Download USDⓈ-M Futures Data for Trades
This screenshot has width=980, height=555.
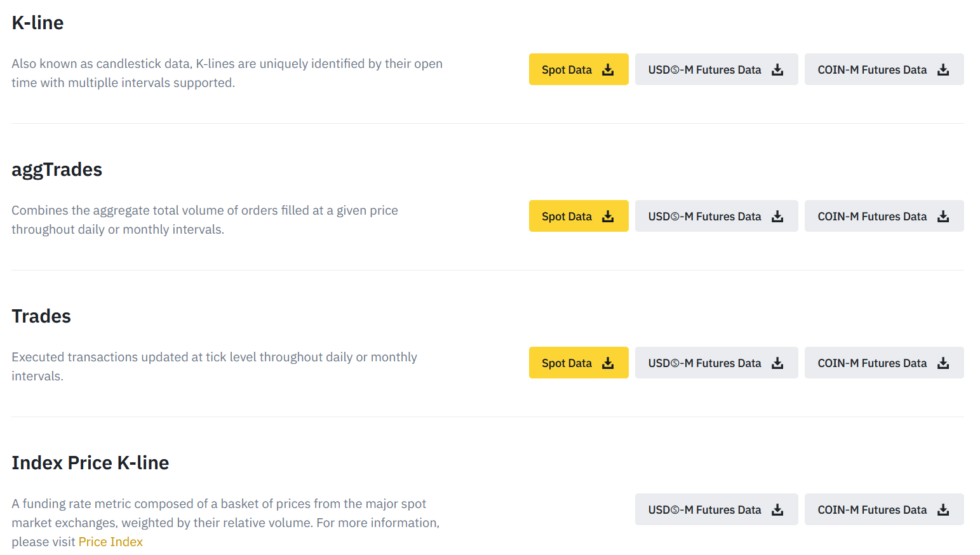coord(716,363)
